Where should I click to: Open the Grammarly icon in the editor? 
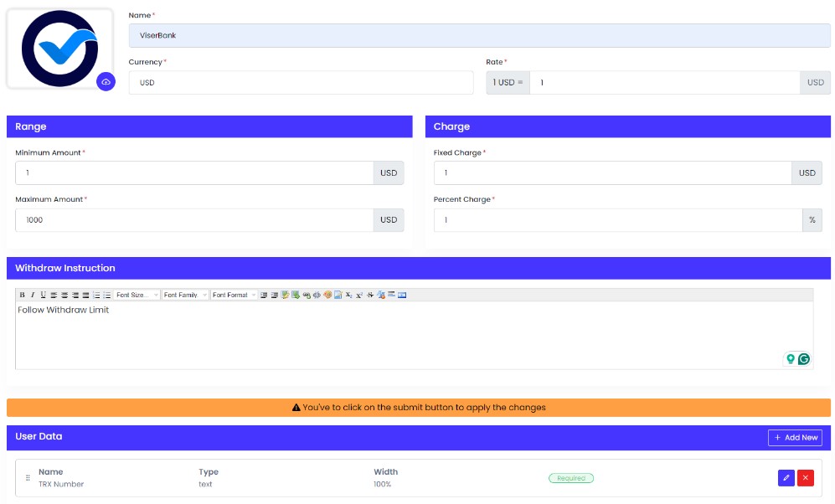(x=804, y=359)
